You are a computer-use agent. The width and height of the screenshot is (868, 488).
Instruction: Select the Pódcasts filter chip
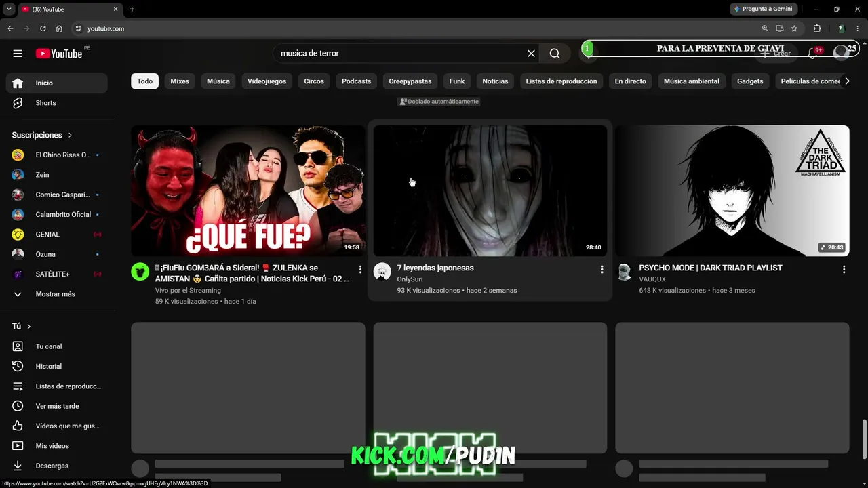(x=357, y=81)
